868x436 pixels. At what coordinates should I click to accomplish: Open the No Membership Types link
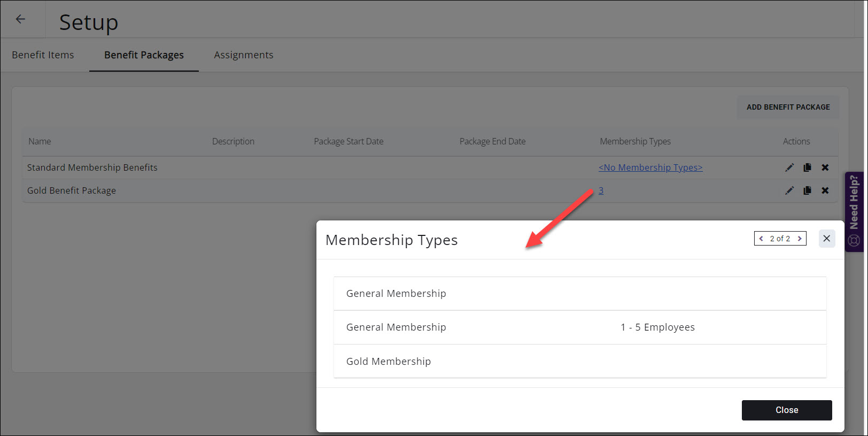[x=650, y=167]
